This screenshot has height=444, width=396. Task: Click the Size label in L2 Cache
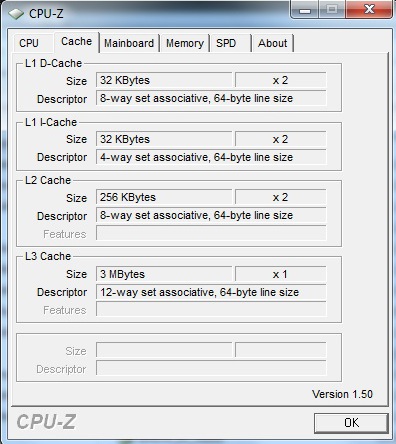click(76, 198)
